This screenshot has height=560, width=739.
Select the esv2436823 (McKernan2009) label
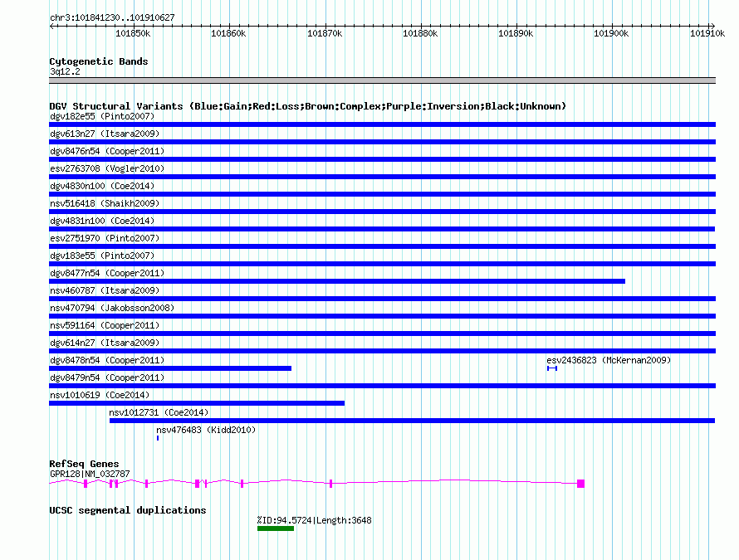click(609, 360)
